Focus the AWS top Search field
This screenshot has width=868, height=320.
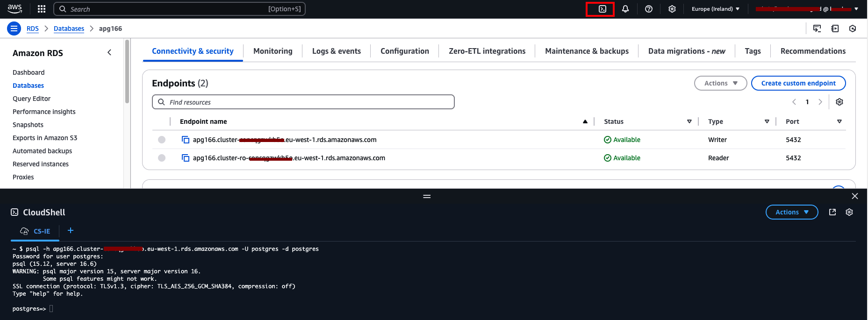pyautogui.click(x=179, y=9)
